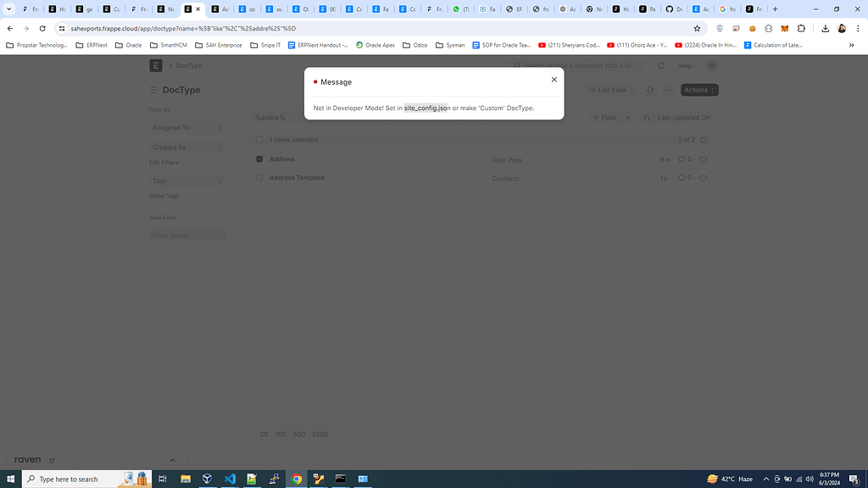Click the Actions button
Screen dimensions: 868x488
698,90
